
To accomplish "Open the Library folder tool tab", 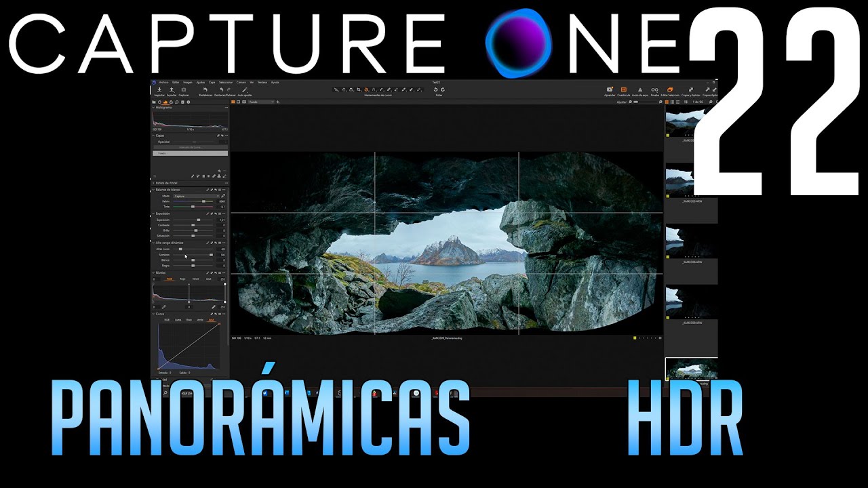I will pos(154,102).
